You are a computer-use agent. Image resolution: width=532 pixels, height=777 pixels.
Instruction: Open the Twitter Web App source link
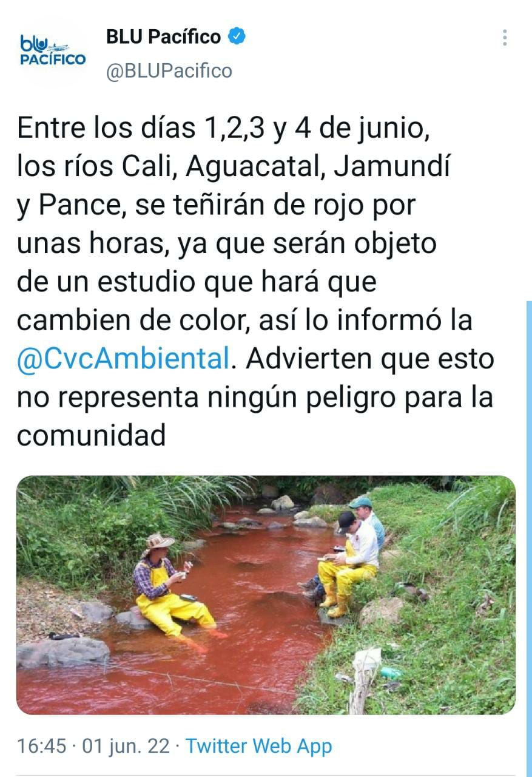(258, 745)
